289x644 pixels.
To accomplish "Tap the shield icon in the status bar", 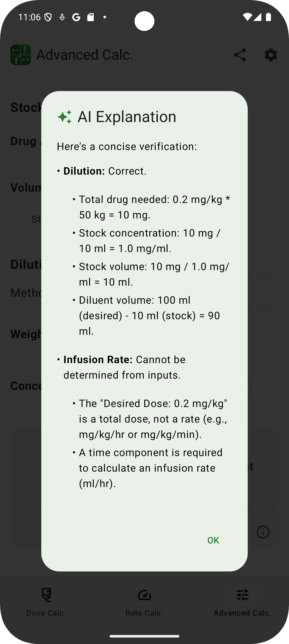I will pyautogui.click(x=48, y=17).
